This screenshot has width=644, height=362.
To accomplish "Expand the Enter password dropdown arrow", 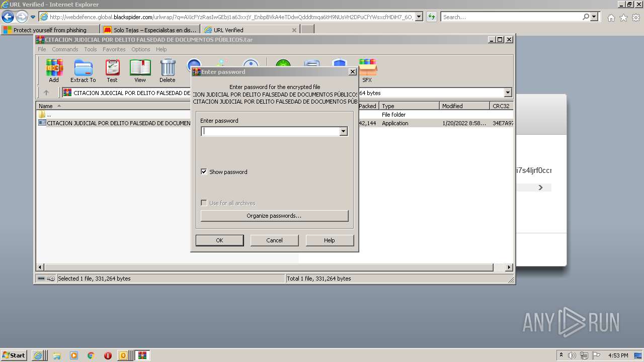I will (x=344, y=131).
